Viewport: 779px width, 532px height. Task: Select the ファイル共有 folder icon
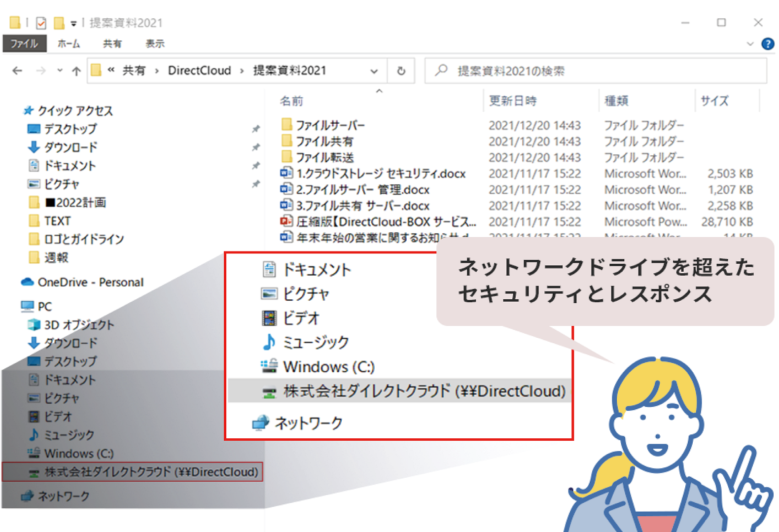click(286, 141)
